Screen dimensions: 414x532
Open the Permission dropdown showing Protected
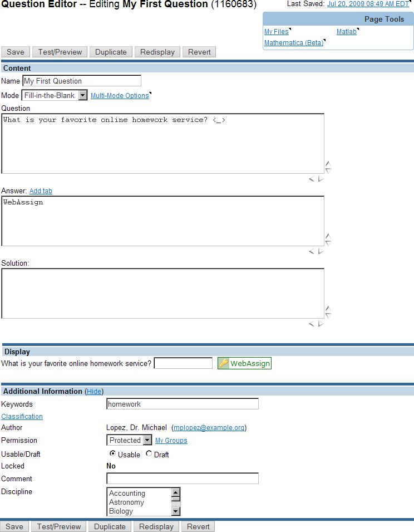click(147, 440)
